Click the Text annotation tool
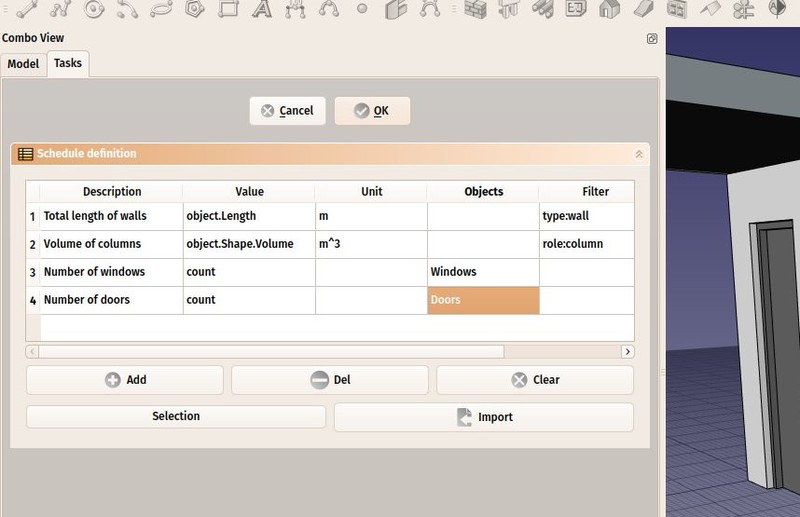 (x=262, y=9)
